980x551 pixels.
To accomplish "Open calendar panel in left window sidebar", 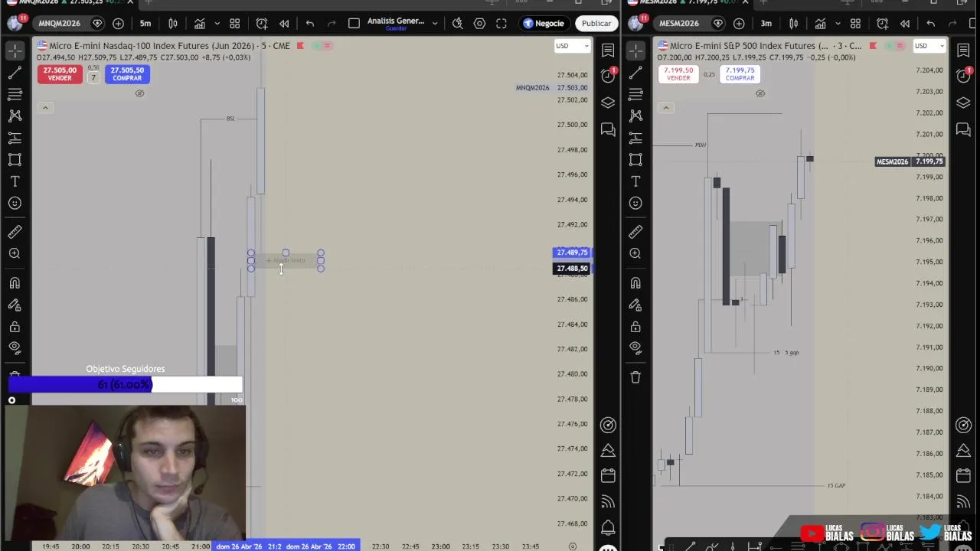I will click(x=608, y=476).
